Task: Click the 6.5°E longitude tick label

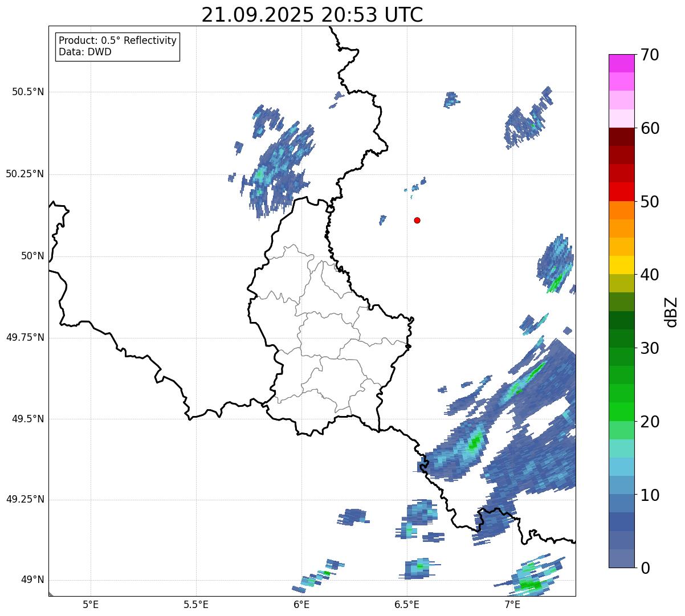Action: pos(407,604)
